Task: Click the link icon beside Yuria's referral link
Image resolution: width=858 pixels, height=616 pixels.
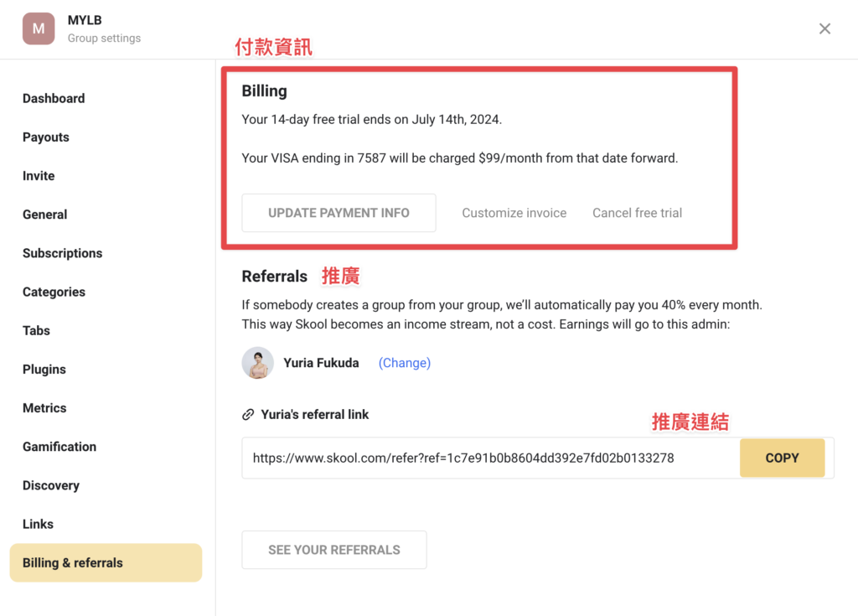Action: 248,415
